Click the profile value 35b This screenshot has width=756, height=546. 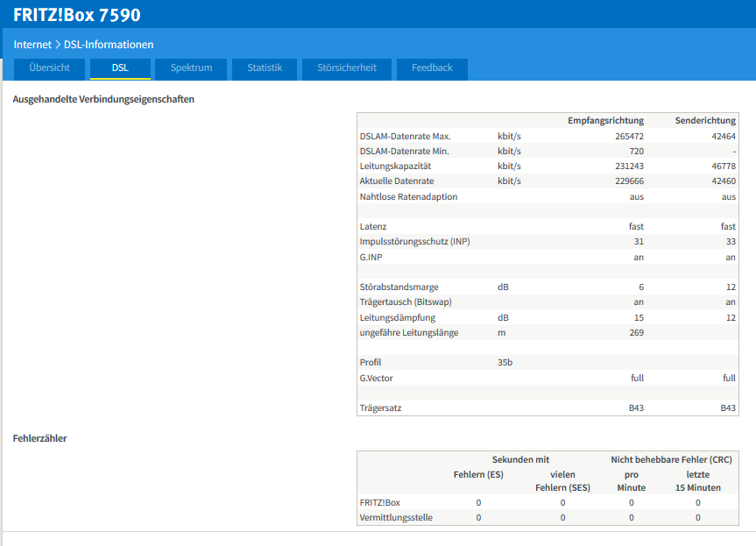click(x=506, y=362)
